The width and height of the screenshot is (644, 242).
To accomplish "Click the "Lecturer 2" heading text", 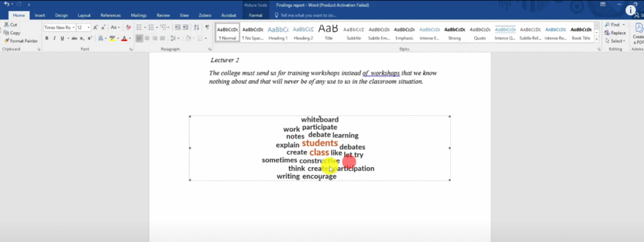I will (225, 60).
